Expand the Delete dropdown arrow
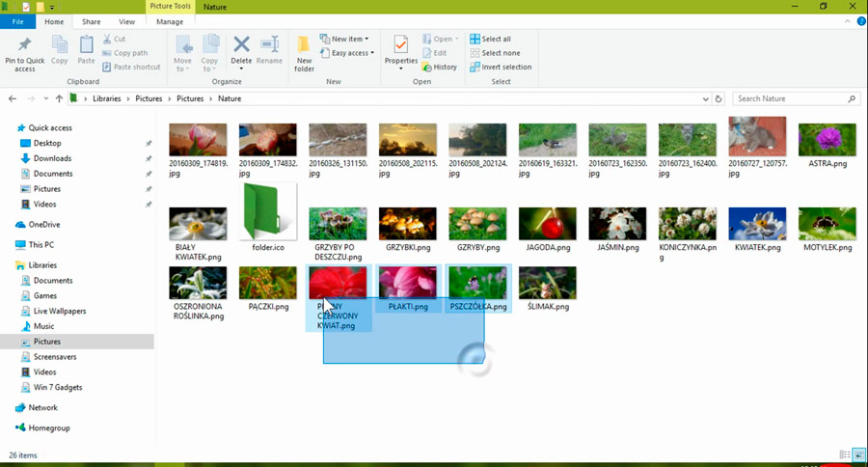 [x=241, y=69]
